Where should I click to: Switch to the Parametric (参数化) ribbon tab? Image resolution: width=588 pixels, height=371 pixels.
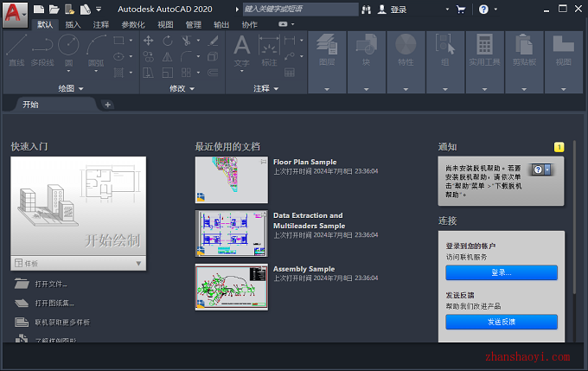(133, 25)
